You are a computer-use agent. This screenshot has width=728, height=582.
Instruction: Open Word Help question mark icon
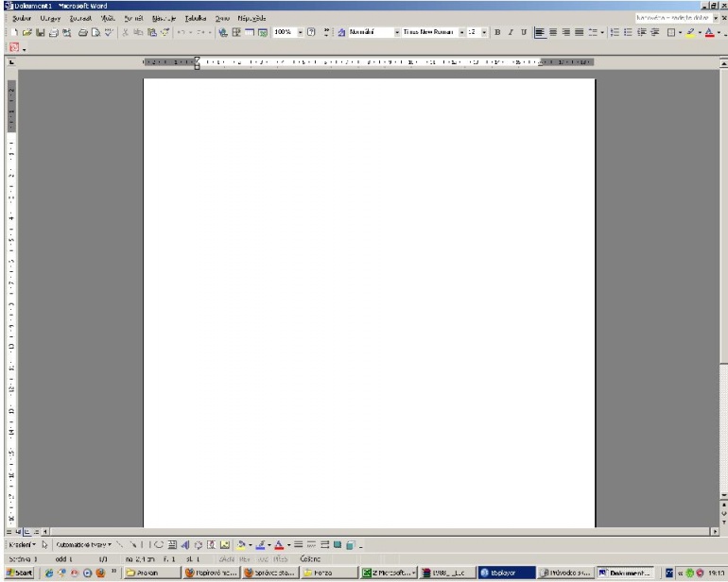coord(311,32)
